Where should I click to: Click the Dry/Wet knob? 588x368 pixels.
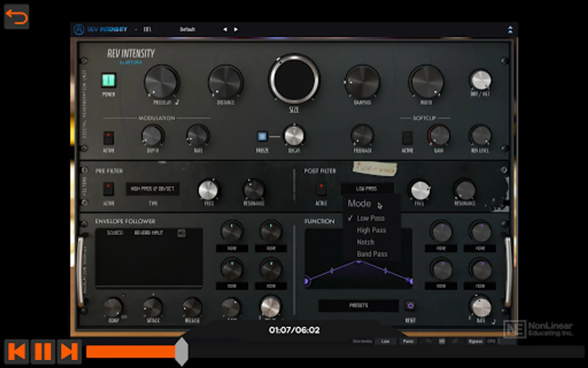(x=480, y=80)
